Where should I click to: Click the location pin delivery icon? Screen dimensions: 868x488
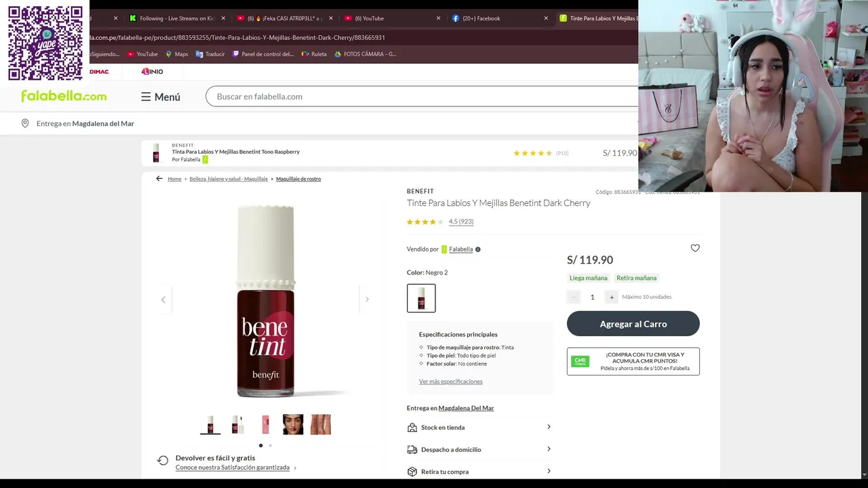pyautogui.click(x=25, y=123)
